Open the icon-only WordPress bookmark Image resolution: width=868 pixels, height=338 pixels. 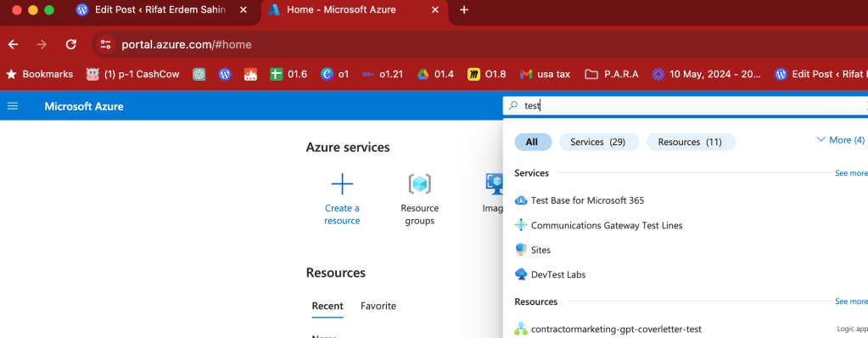pos(225,74)
